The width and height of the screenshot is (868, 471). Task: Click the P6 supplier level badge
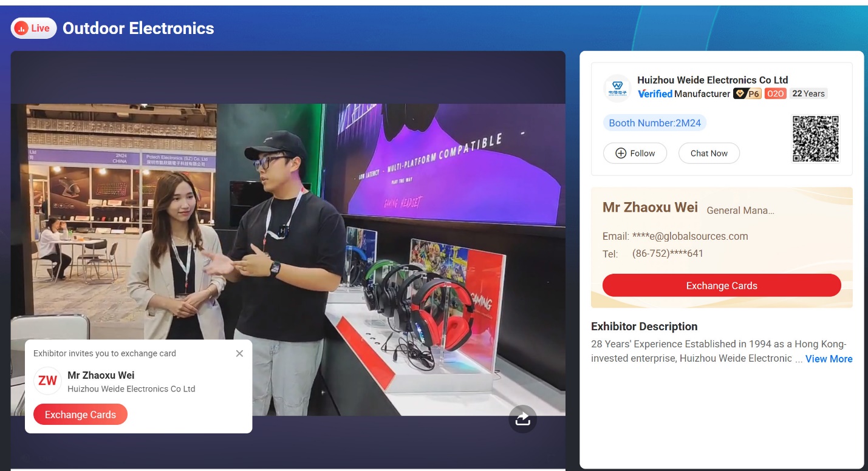point(747,93)
